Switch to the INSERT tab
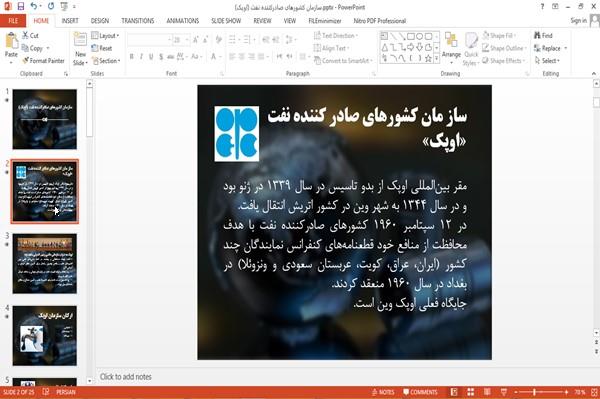Image resolution: width=600 pixels, height=399 pixels. 70,21
